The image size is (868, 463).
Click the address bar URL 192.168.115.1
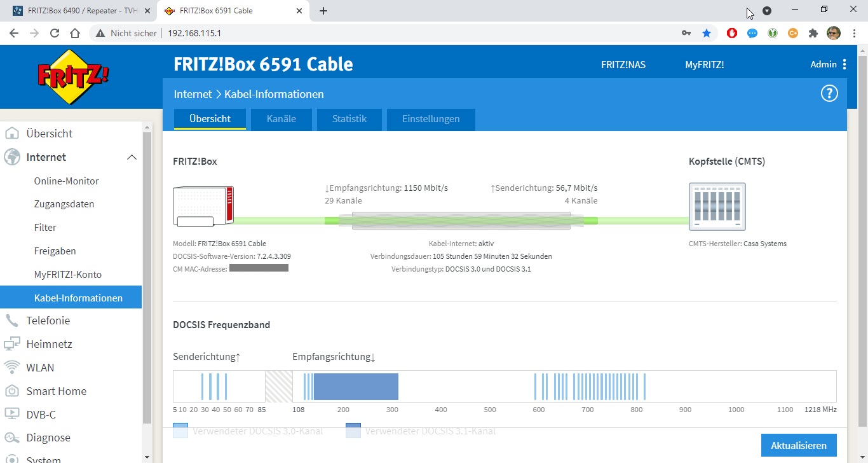(x=194, y=33)
